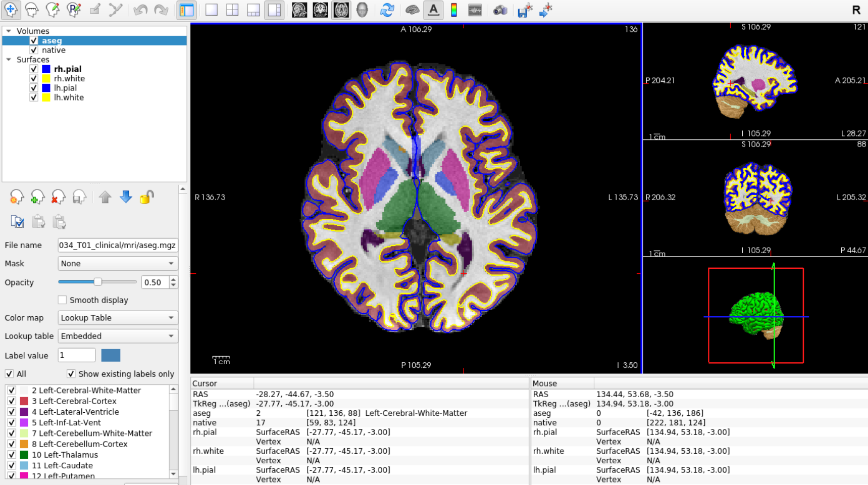Click the blue Label value color swatch
Image resolution: width=868 pixels, height=485 pixels.
[x=111, y=355]
